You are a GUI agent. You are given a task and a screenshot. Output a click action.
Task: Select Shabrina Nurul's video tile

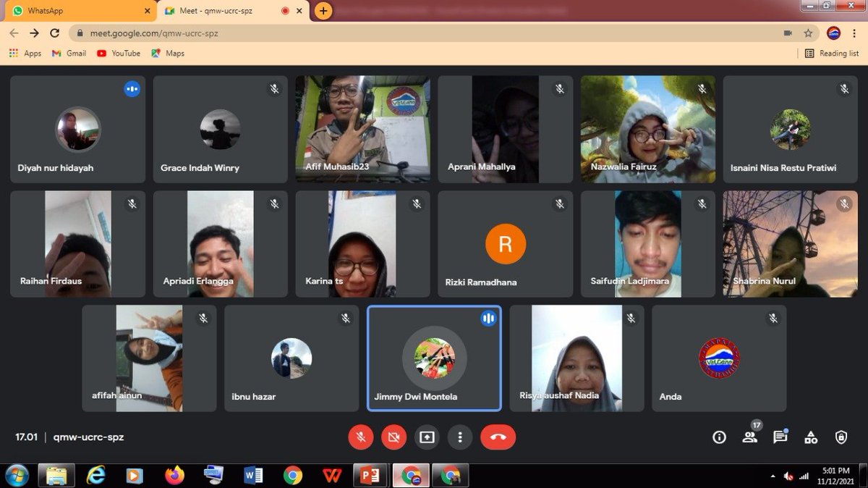(x=791, y=244)
